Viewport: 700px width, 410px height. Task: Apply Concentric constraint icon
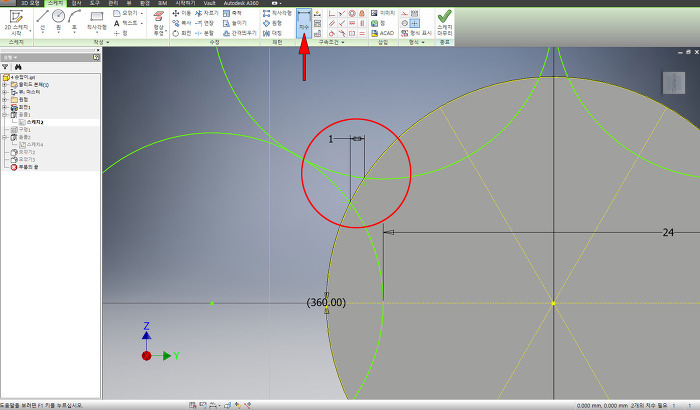(x=352, y=13)
